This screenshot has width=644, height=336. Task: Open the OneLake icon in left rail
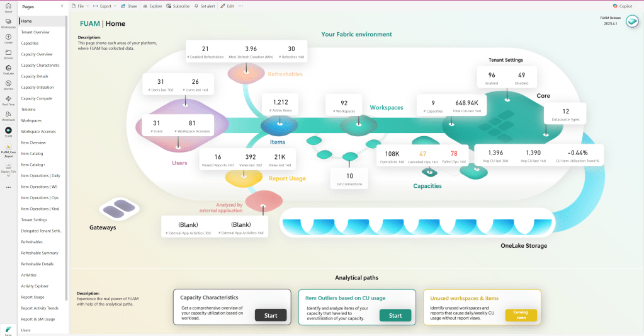[8, 68]
